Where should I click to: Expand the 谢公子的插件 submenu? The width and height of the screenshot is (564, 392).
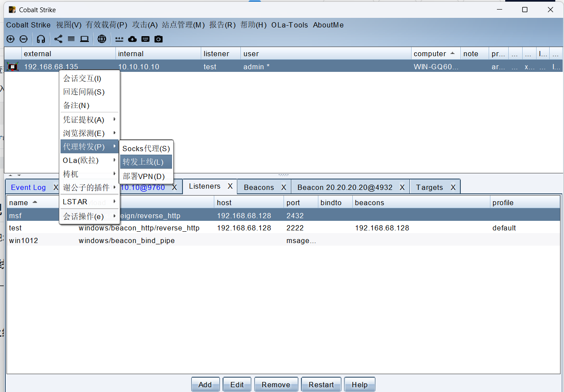(89, 187)
